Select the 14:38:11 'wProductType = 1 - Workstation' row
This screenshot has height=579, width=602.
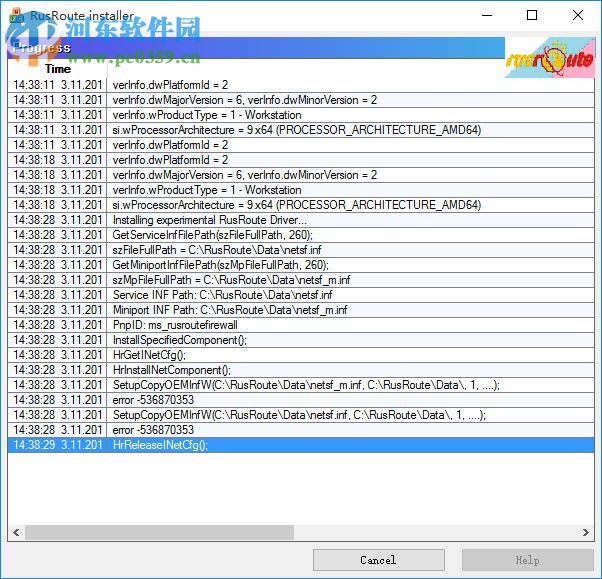point(301,115)
